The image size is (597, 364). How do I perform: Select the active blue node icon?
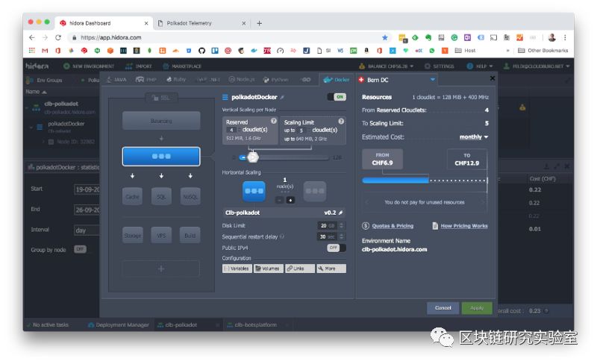tap(254, 191)
